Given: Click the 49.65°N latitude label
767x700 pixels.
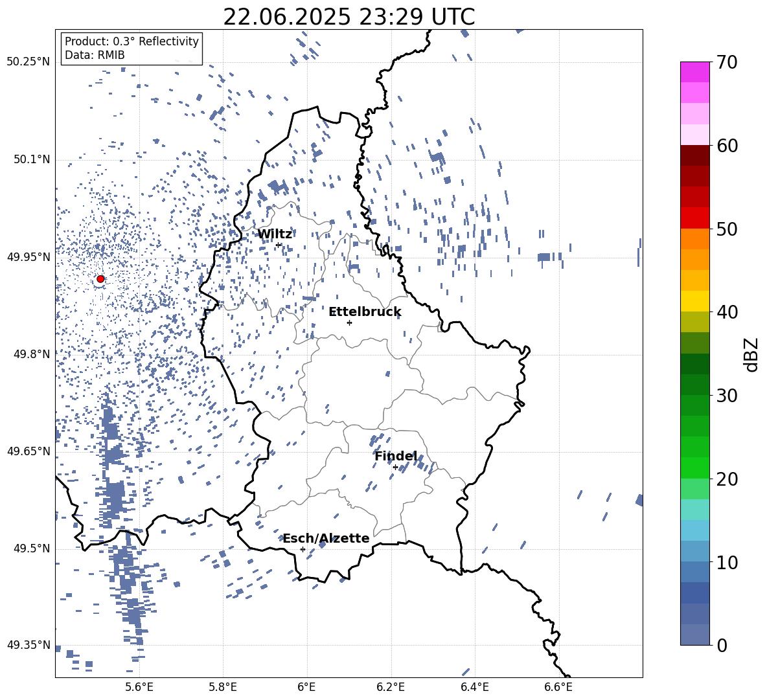Looking at the screenshot, I should click(x=29, y=451).
